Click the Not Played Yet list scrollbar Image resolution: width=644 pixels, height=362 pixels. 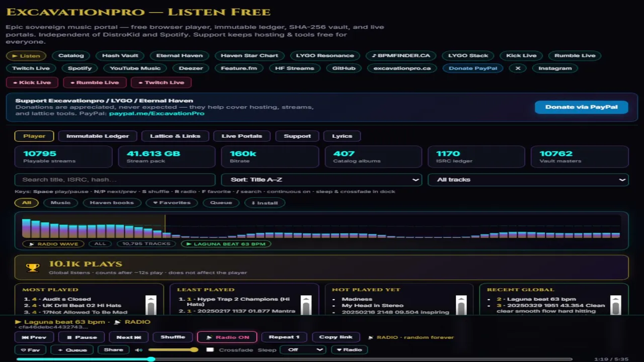[x=461, y=305]
